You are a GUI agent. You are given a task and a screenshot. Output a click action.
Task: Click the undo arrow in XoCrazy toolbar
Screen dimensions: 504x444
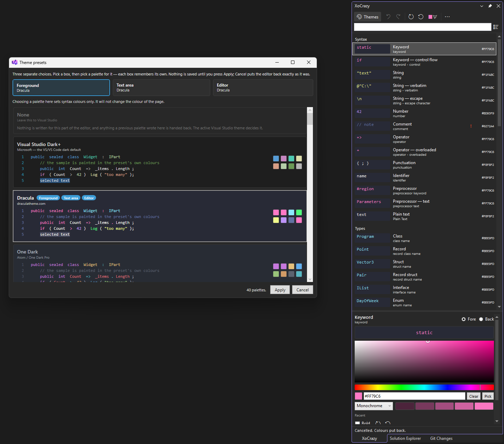click(x=388, y=17)
